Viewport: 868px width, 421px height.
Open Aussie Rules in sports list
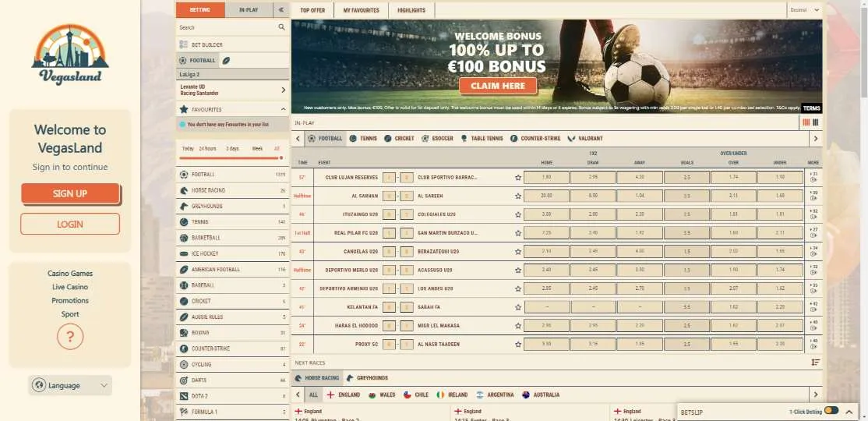[232, 317]
